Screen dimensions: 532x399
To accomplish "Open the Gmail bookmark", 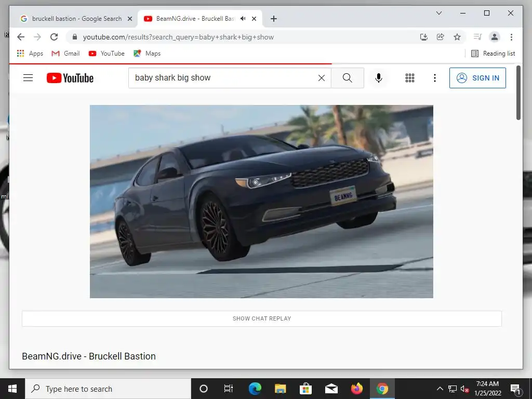I will (65, 54).
